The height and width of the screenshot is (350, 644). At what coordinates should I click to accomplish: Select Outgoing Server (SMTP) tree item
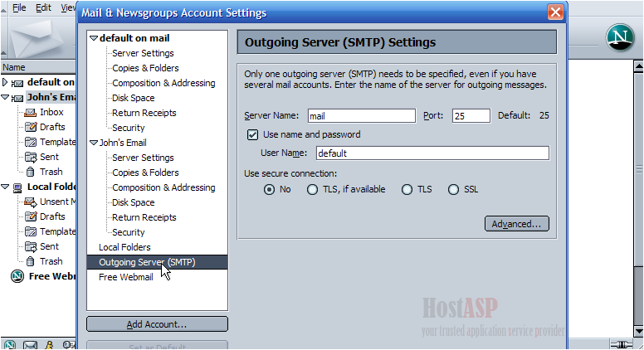tap(157, 262)
